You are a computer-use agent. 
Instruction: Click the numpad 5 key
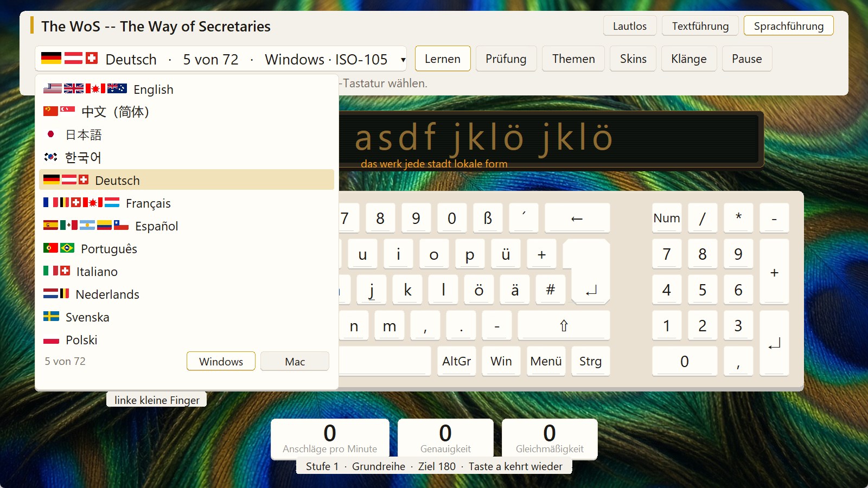tap(703, 290)
